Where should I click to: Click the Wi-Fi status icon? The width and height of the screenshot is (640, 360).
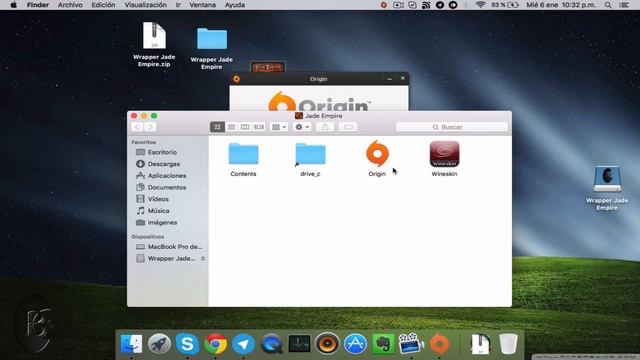(480, 5)
